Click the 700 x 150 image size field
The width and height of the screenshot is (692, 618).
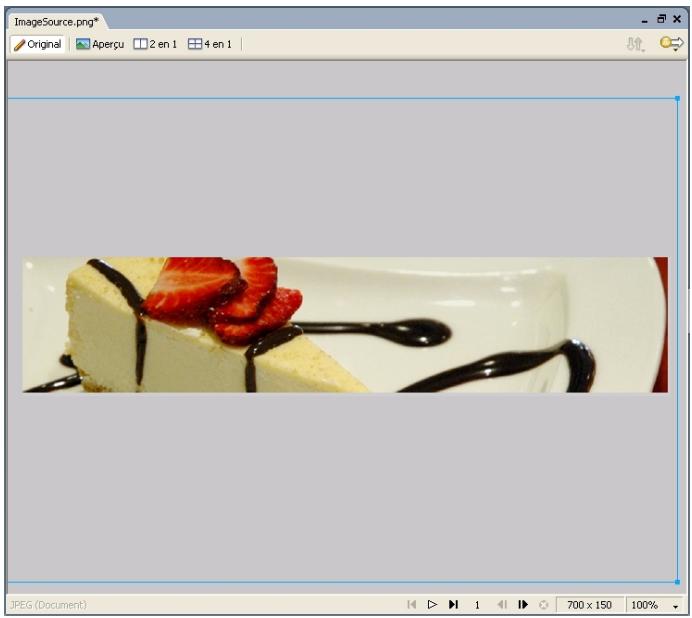[590, 605]
